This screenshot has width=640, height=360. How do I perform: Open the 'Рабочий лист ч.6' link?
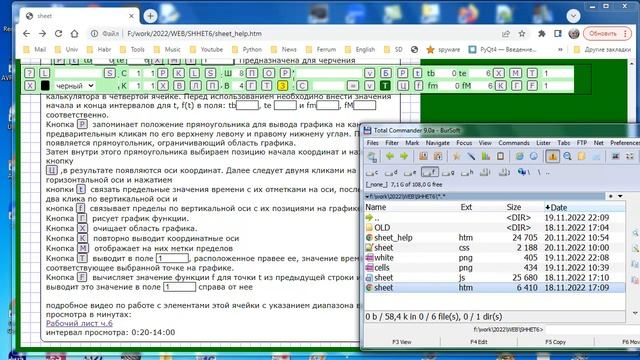(79, 323)
